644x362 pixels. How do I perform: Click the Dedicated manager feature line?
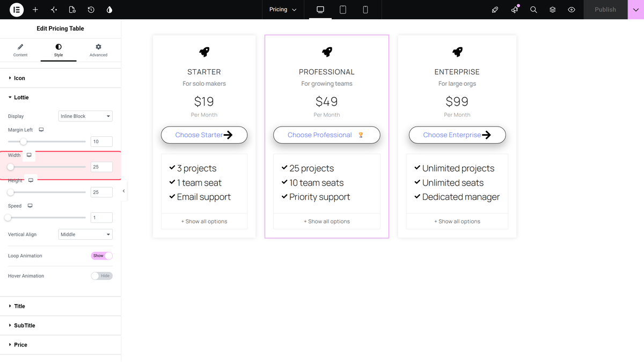coord(457,197)
